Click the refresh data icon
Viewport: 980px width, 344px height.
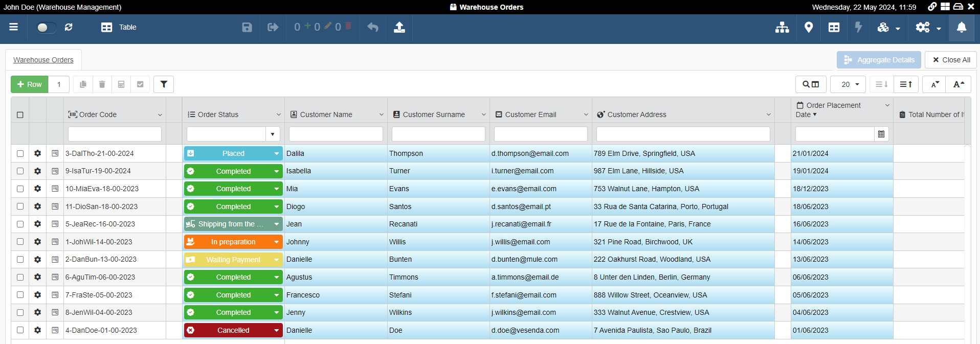69,27
